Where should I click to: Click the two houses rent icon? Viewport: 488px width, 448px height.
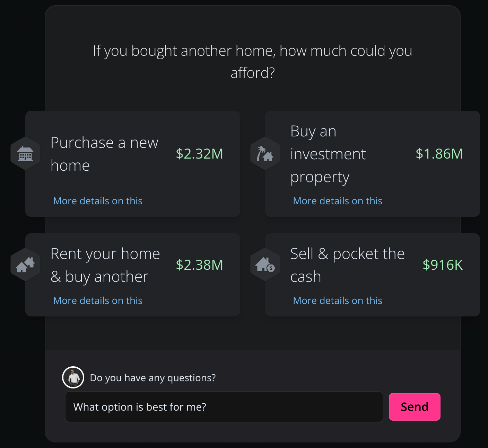tap(25, 265)
